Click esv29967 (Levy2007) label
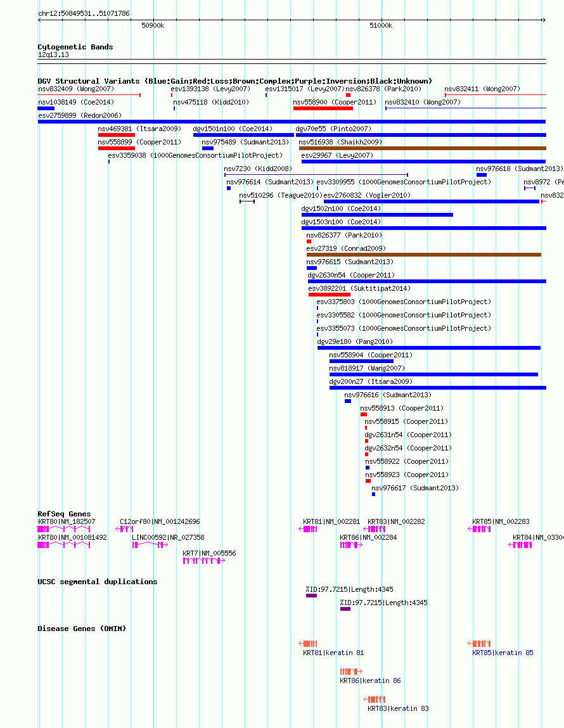 tap(337, 155)
